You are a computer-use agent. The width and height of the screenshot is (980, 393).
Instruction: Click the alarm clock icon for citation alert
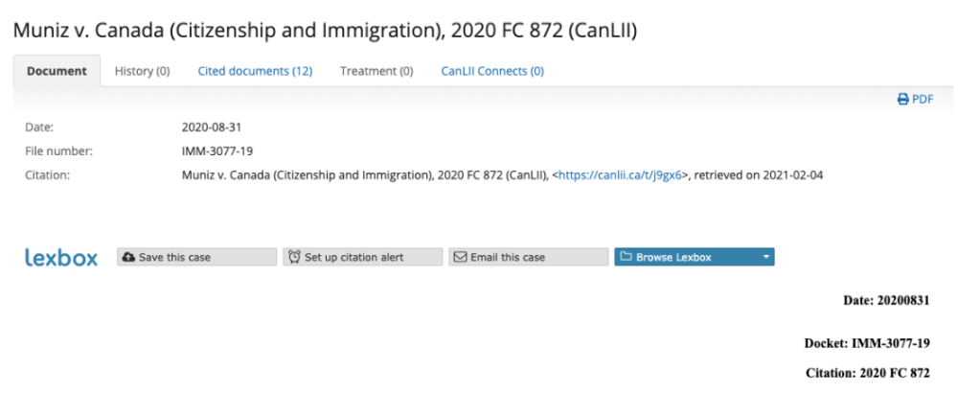coord(294,257)
